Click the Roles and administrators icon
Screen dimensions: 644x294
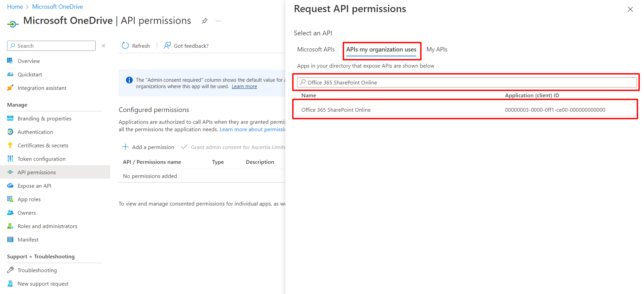click(10, 226)
